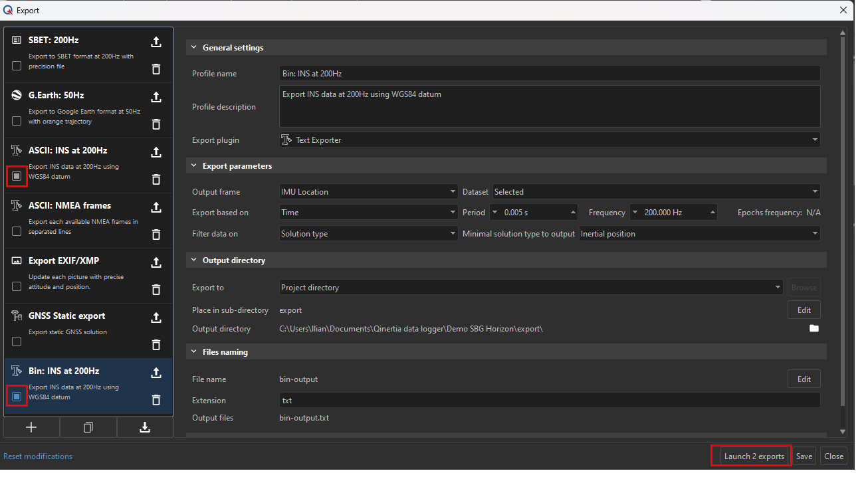Open the Export plugin dropdown
This screenshot has height=483, width=868.
(x=550, y=140)
